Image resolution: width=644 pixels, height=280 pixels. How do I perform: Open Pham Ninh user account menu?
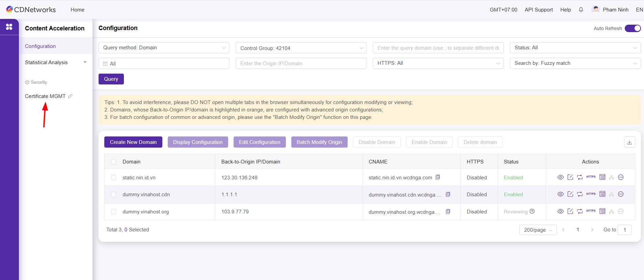pos(610,10)
